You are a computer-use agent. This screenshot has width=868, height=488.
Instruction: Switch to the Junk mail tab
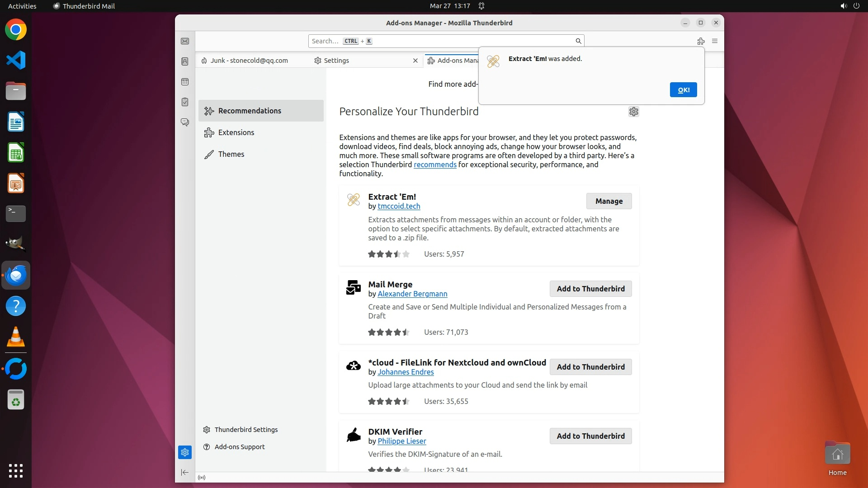tap(249, 61)
